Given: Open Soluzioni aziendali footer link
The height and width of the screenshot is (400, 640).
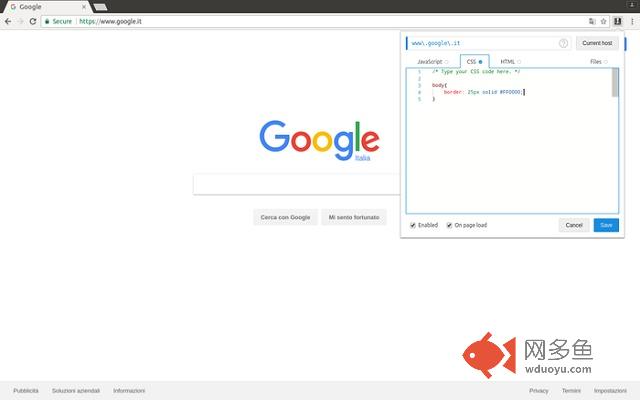Looking at the screenshot, I should [x=76, y=391].
